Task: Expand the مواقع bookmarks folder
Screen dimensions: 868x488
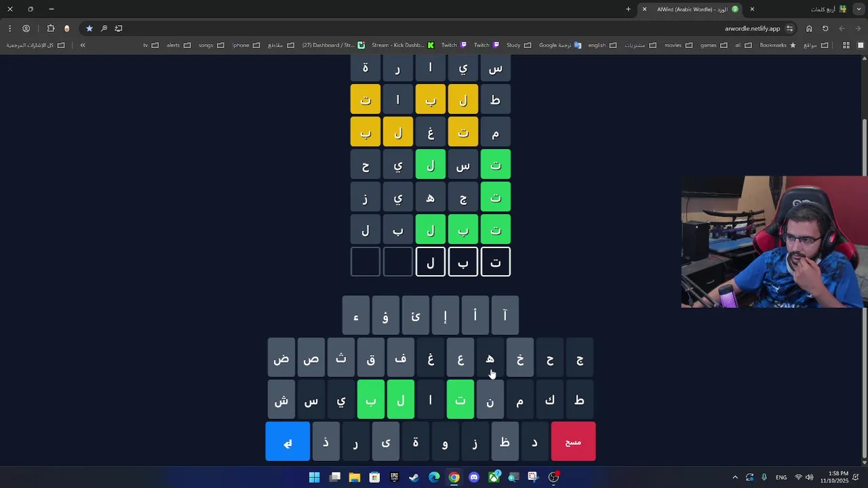Action: coord(816,45)
